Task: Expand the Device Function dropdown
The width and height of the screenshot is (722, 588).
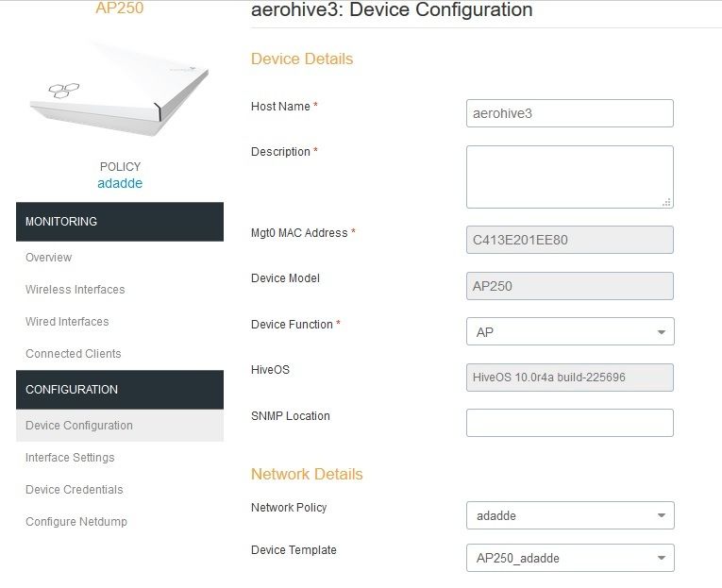Action: (x=570, y=332)
